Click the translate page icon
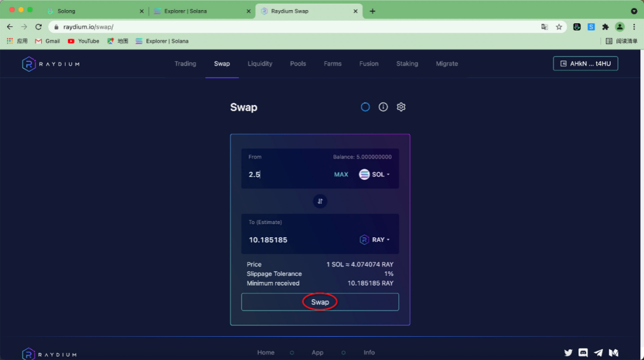This screenshot has width=644, height=360. (x=544, y=27)
